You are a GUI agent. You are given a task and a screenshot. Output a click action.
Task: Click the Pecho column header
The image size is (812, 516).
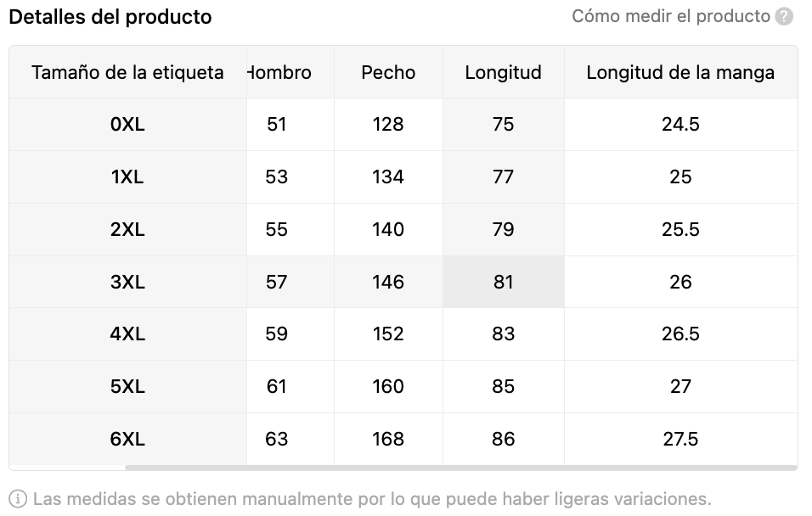388,72
